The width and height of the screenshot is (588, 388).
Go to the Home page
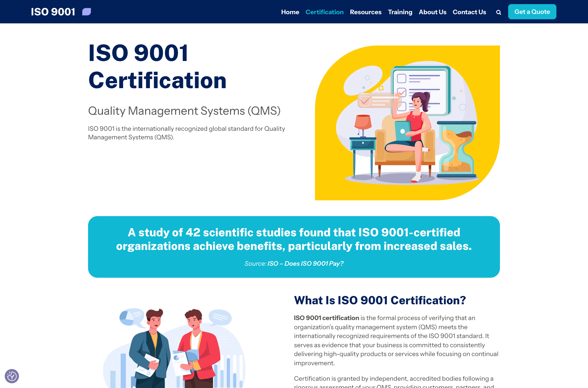[x=290, y=12]
